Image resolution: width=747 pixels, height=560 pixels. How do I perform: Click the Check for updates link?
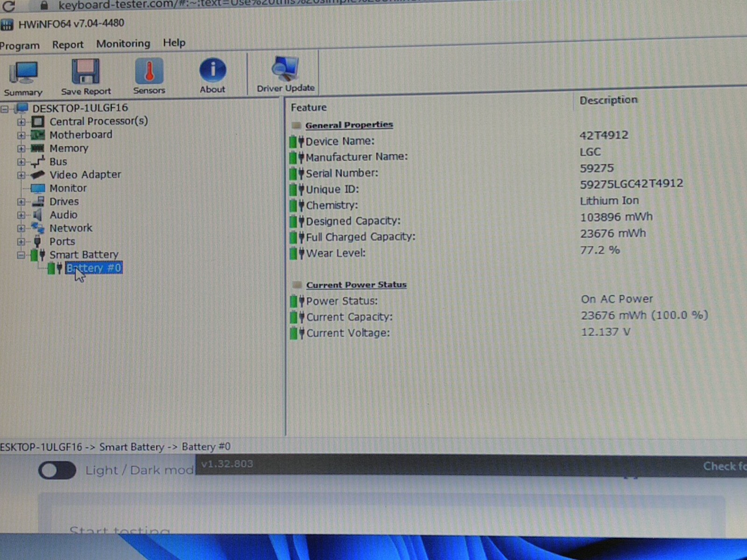pos(725,466)
